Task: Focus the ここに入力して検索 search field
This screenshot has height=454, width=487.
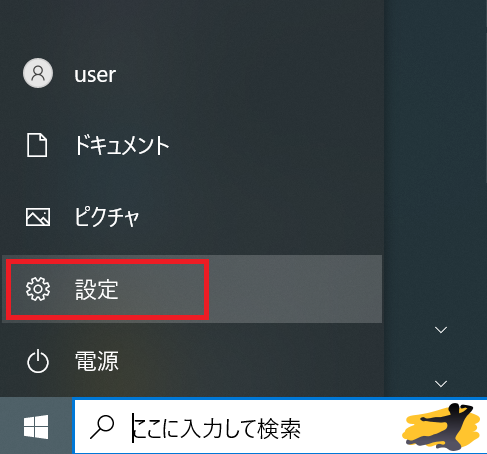Action: 280,426
